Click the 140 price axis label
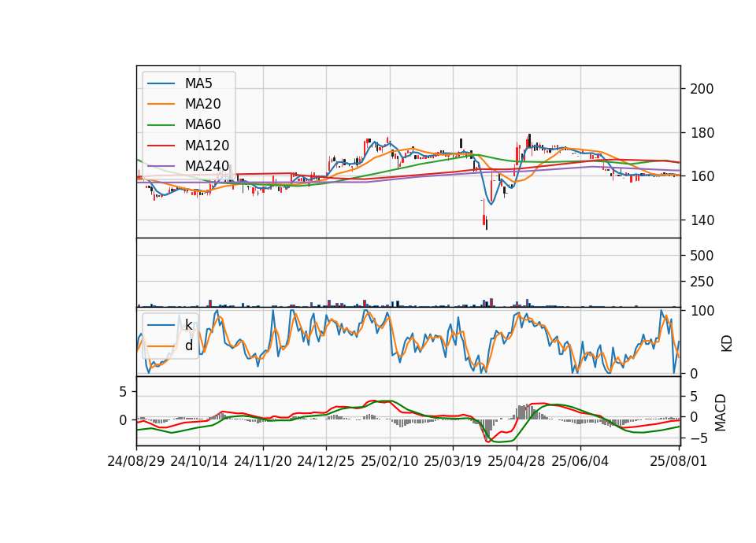The image size is (756, 543). (702, 220)
